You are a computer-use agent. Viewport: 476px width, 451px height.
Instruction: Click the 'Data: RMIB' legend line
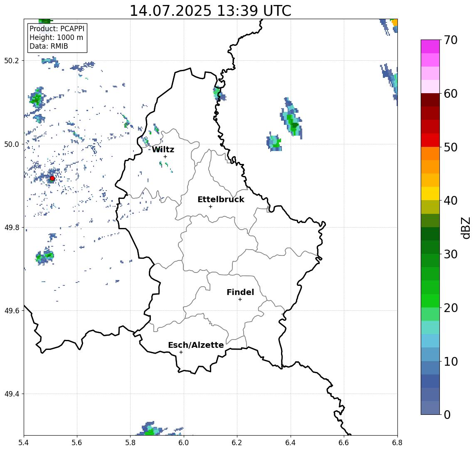pos(49,46)
